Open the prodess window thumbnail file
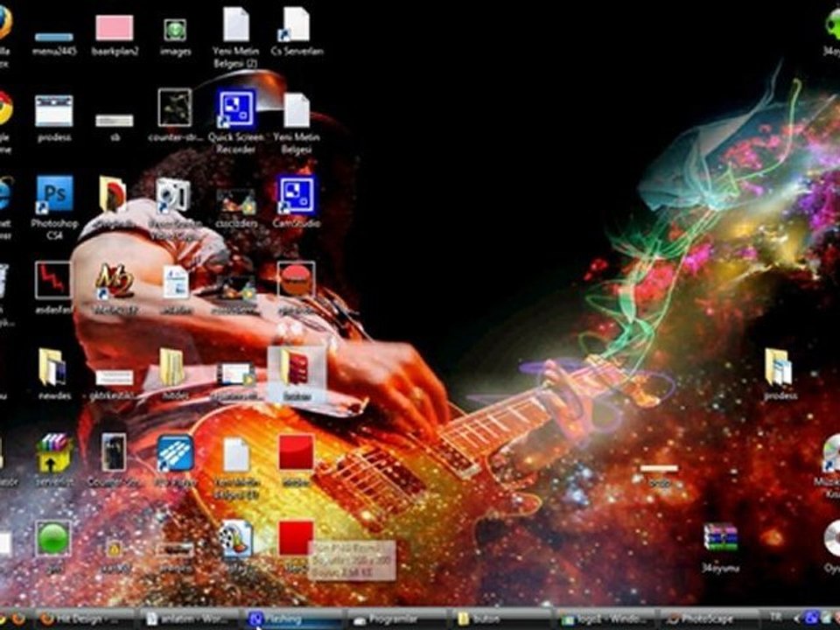The width and height of the screenshot is (840, 630). click(54, 111)
